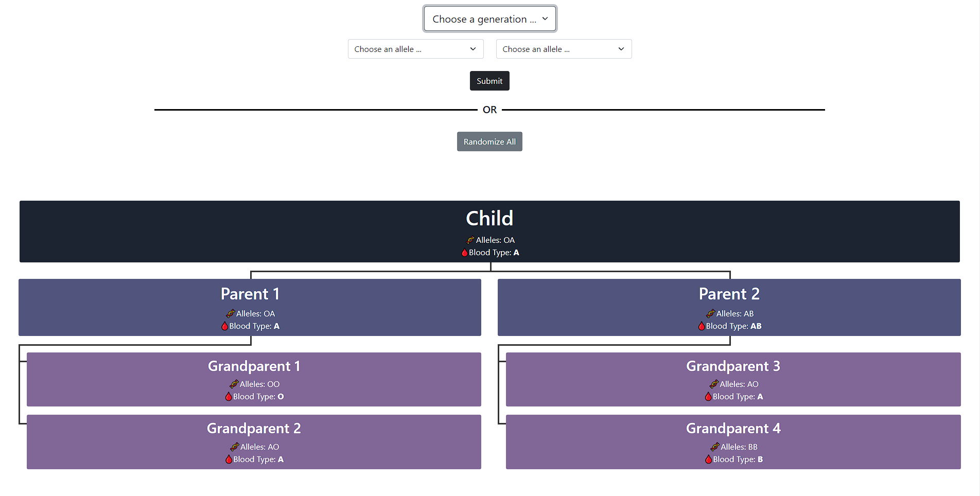Click the blood drop icon in Parent 2
Screen dimensions: 980x496
tap(701, 326)
